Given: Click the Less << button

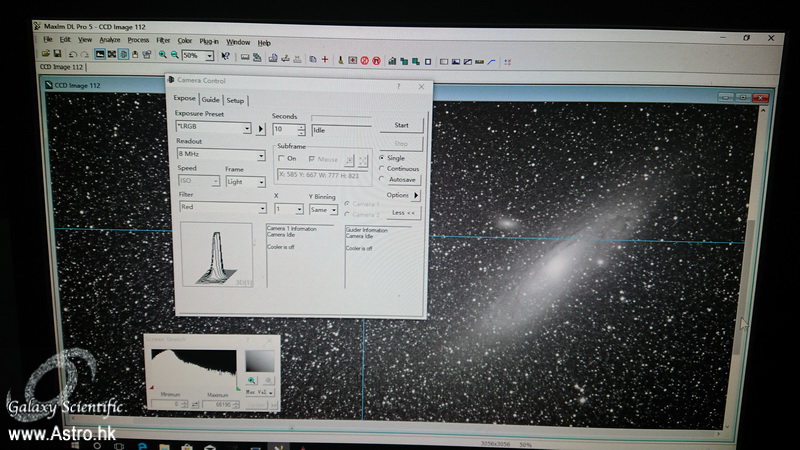Looking at the screenshot, I should [x=404, y=213].
